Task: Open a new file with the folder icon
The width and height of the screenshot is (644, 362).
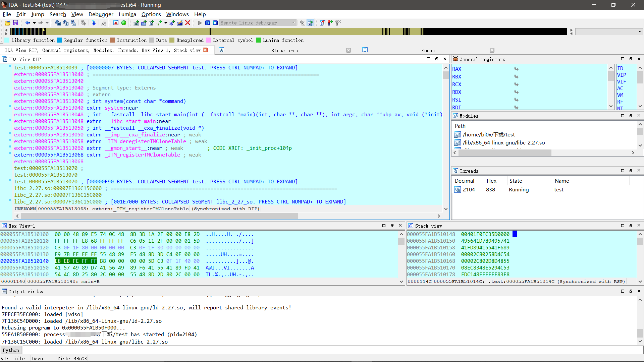Action: coord(7,23)
